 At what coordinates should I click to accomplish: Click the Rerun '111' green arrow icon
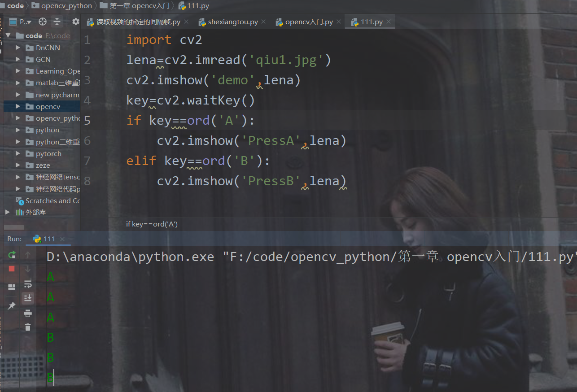[x=12, y=255]
